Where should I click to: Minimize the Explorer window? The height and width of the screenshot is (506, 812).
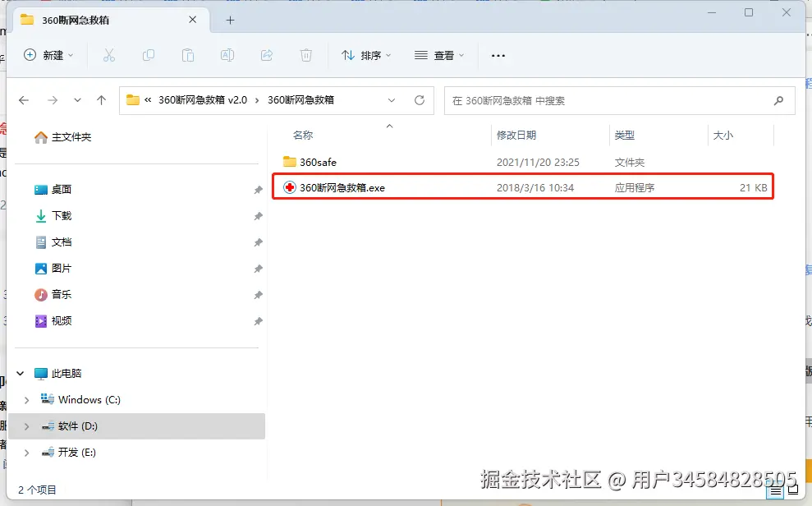[x=712, y=12]
